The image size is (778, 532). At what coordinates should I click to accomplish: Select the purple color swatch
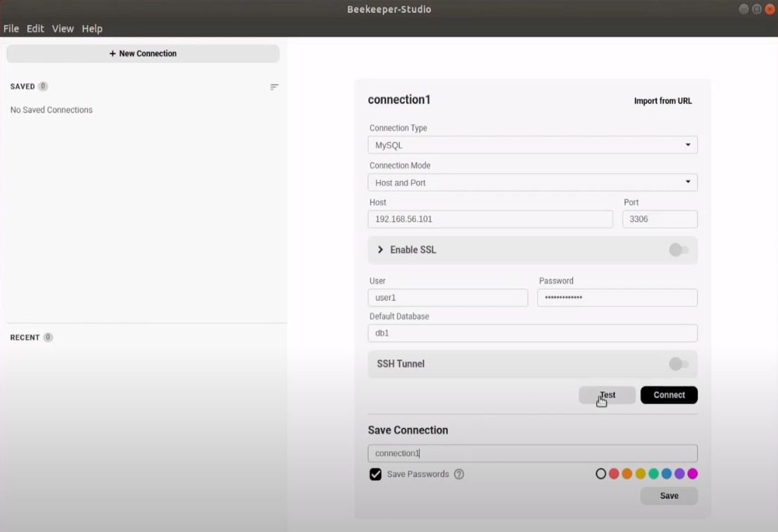tap(679, 474)
